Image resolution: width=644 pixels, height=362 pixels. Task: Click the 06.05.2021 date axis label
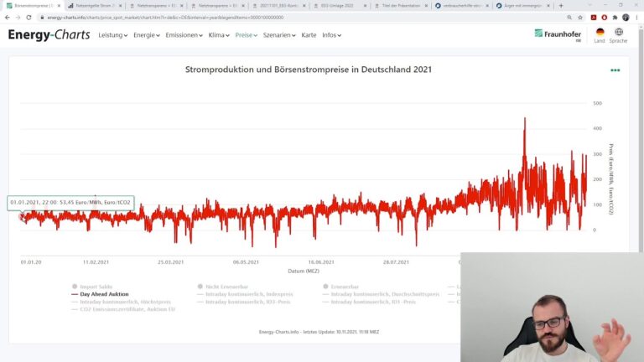(246, 261)
